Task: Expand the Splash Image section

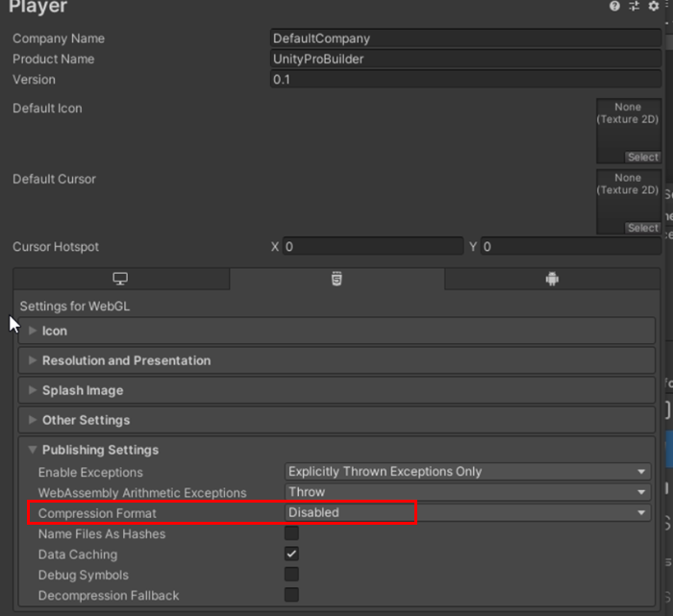Action: pos(336,390)
